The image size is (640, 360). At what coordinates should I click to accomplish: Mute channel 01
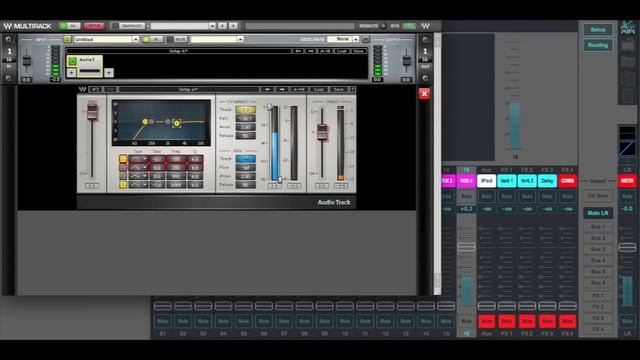point(162,321)
